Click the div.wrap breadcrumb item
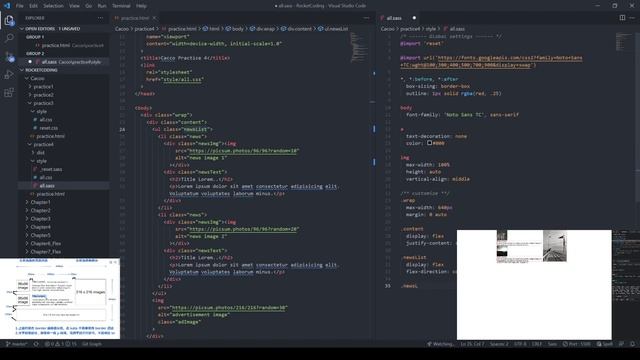The image size is (640, 360). pyautogui.click(x=262, y=29)
